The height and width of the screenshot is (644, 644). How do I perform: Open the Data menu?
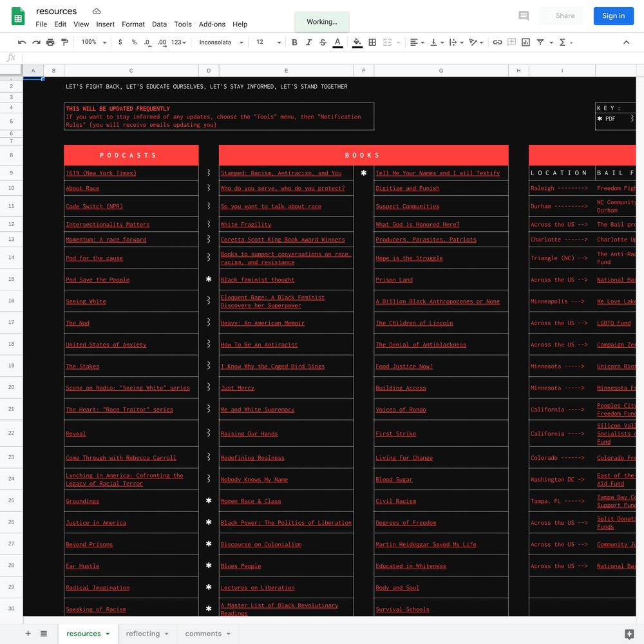click(159, 24)
